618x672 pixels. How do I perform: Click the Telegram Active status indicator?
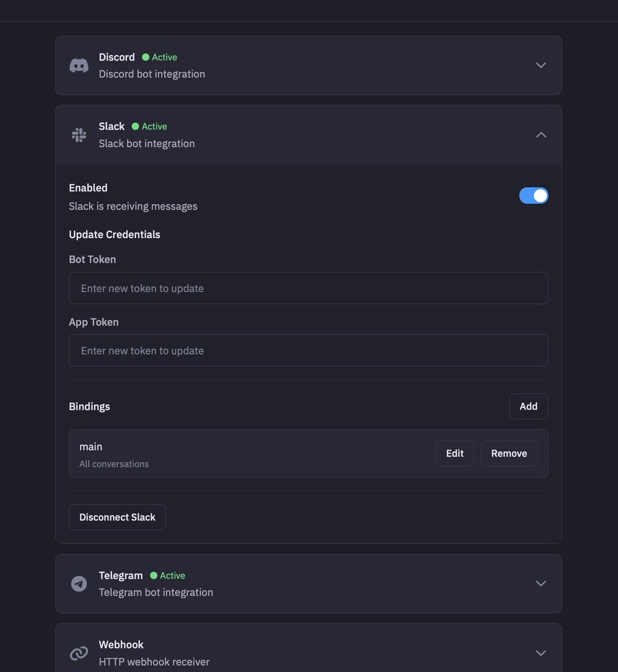pos(168,576)
